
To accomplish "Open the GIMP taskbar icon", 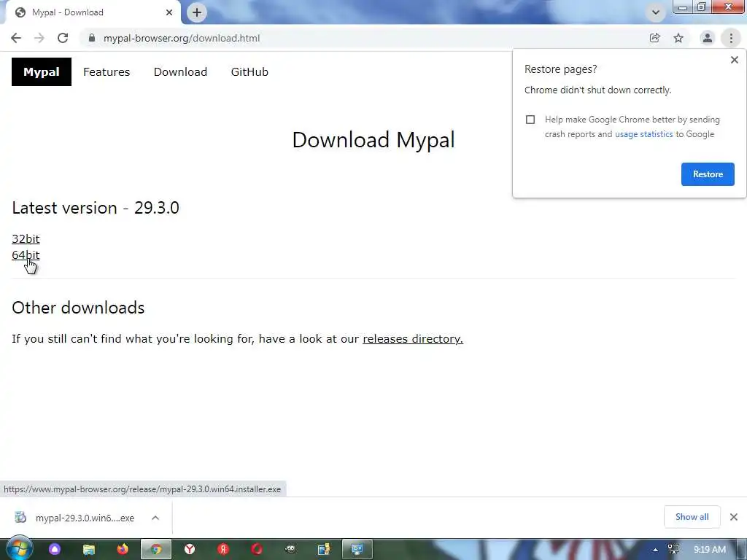I will 290,550.
